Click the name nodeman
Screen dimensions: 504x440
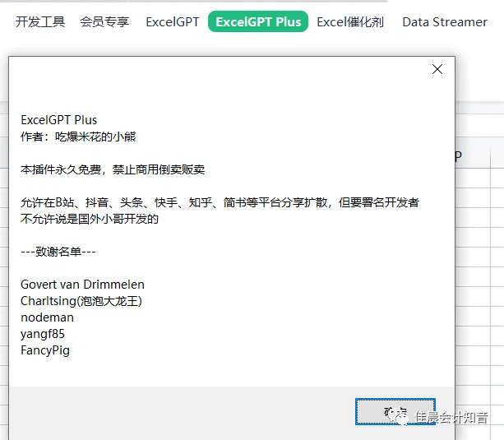(x=47, y=317)
